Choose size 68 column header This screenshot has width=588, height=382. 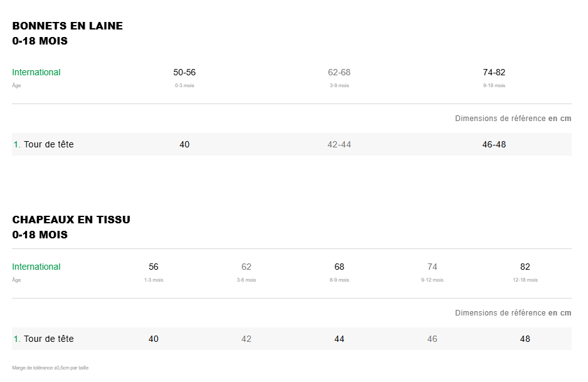coord(339,267)
